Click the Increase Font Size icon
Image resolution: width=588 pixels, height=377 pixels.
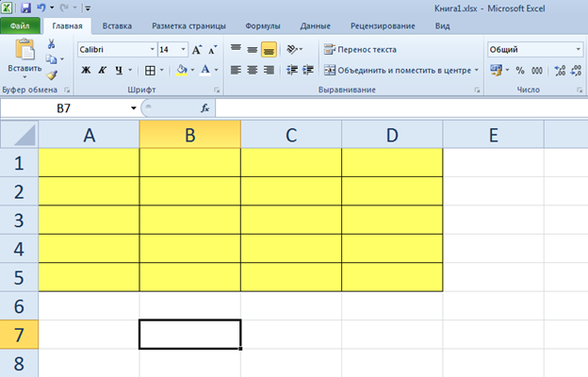click(x=197, y=49)
